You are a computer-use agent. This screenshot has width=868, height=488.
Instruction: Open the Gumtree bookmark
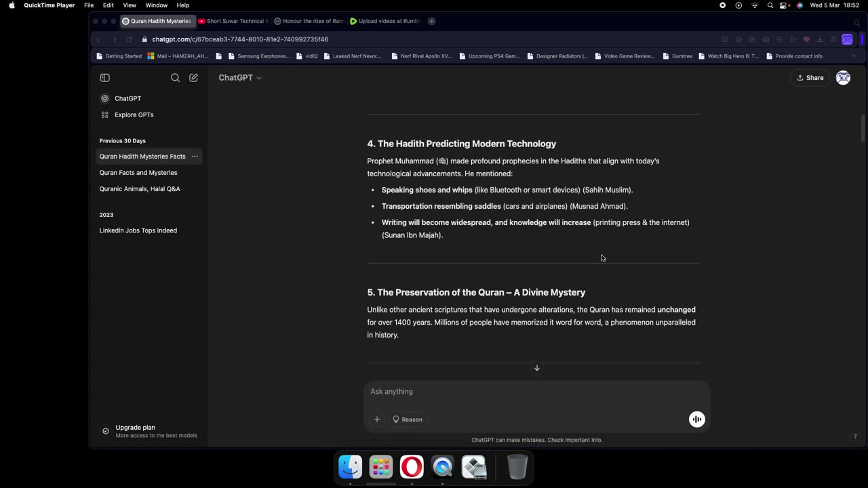(677, 56)
